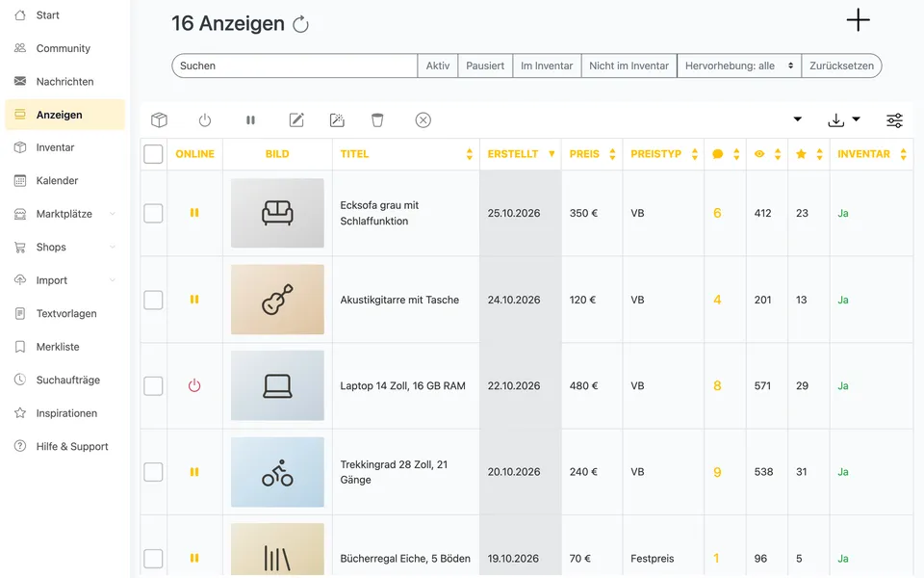This screenshot has width=924, height=578.
Task: Click the pause status icon for Trekkingrad 28 Zoll
Action: click(x=194, y=472)
